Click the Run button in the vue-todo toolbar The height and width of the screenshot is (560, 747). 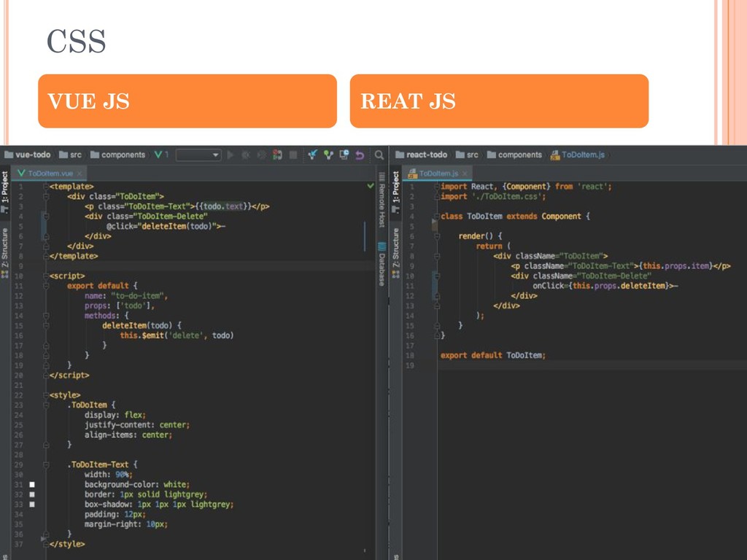point(231,155)
